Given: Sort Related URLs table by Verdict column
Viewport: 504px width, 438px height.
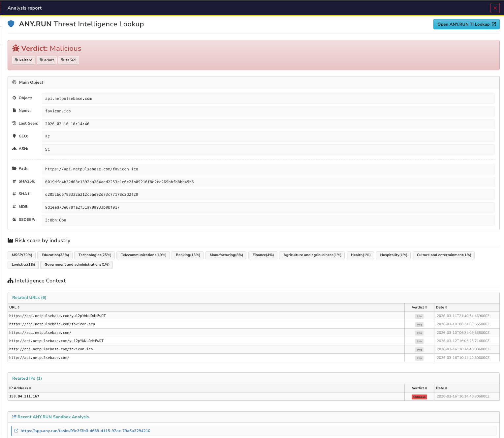Looking at the screenshot, I should coord(419,307).
